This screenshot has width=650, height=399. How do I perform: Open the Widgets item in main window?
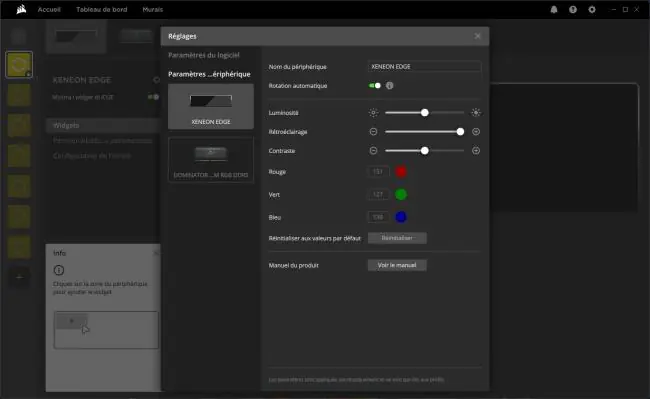pyautogui.click(x=102, y=125)
